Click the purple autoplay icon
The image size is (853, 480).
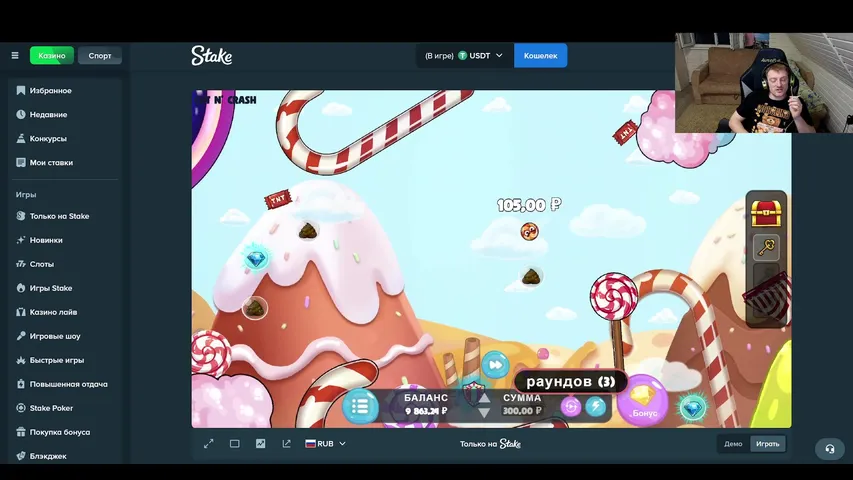pos(571,406)
